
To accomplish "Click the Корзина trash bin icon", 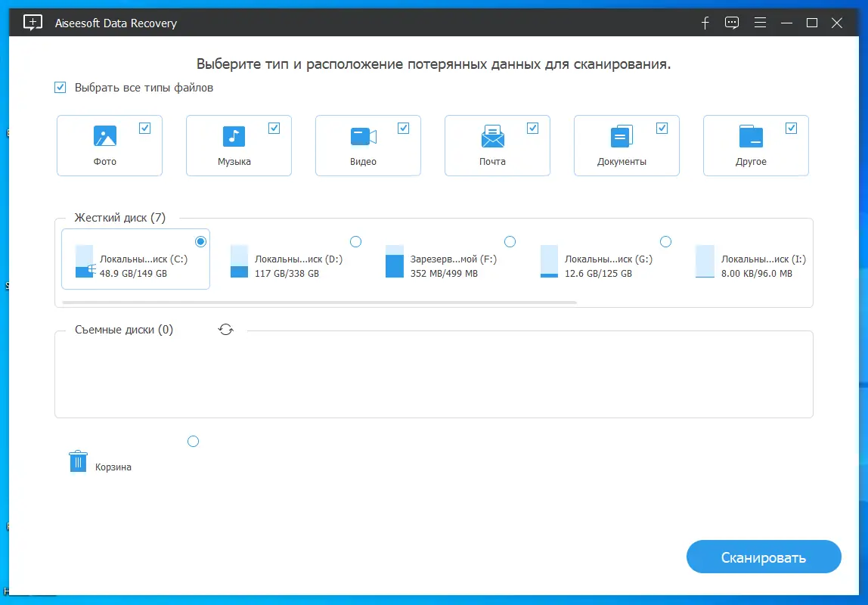I will pyautogui.click(x=77, y=460).
